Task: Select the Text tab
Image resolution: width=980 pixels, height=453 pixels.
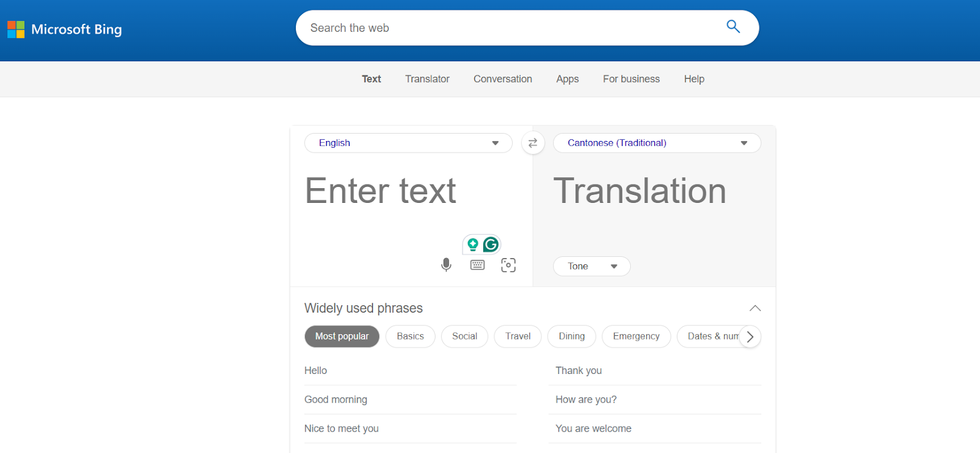Action: [371, 79]
